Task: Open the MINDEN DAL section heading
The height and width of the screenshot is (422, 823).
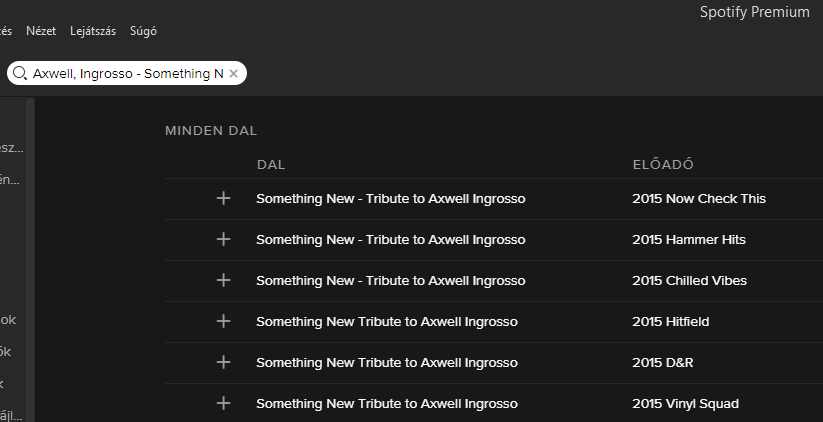Action: [211, 131]
